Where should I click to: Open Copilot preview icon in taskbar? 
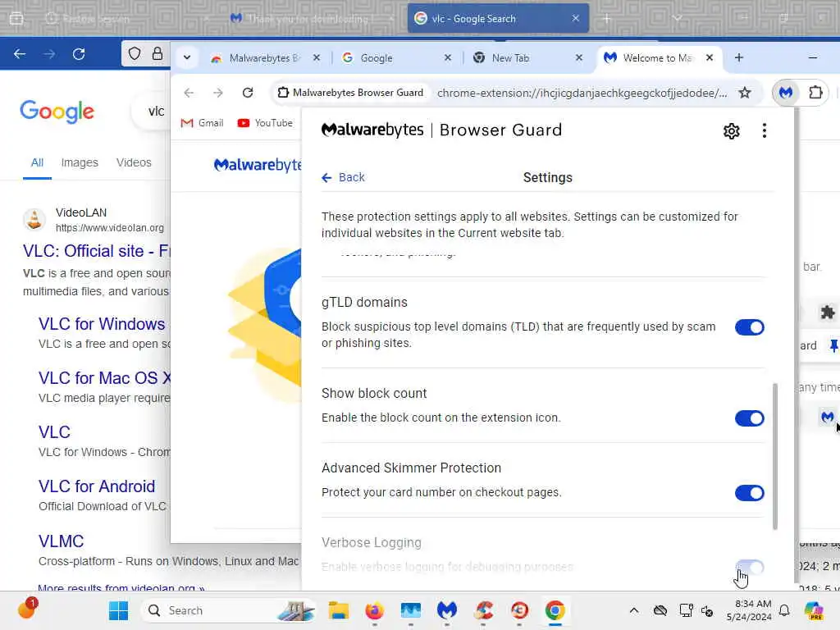pyautogui.click(x=813, y=610)
